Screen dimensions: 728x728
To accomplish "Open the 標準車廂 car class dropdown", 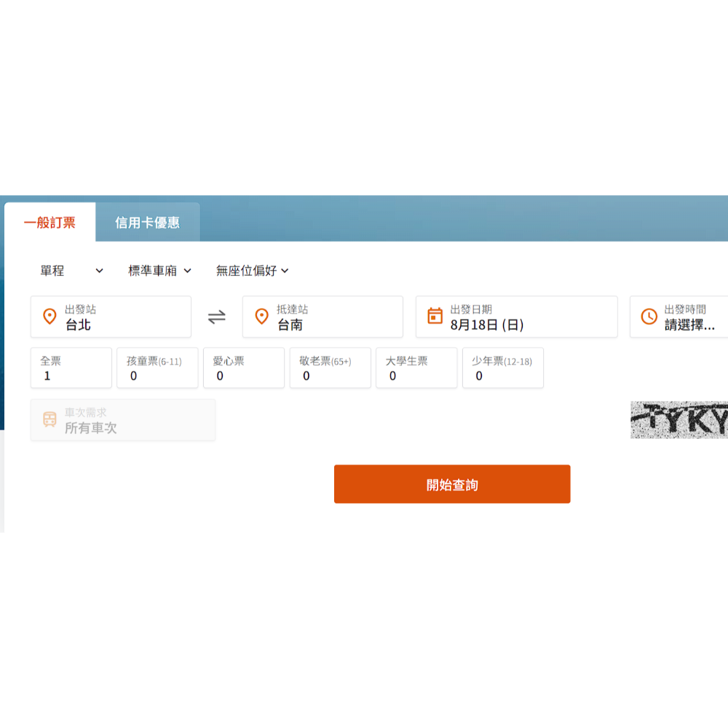I will (x=159, y=271).
